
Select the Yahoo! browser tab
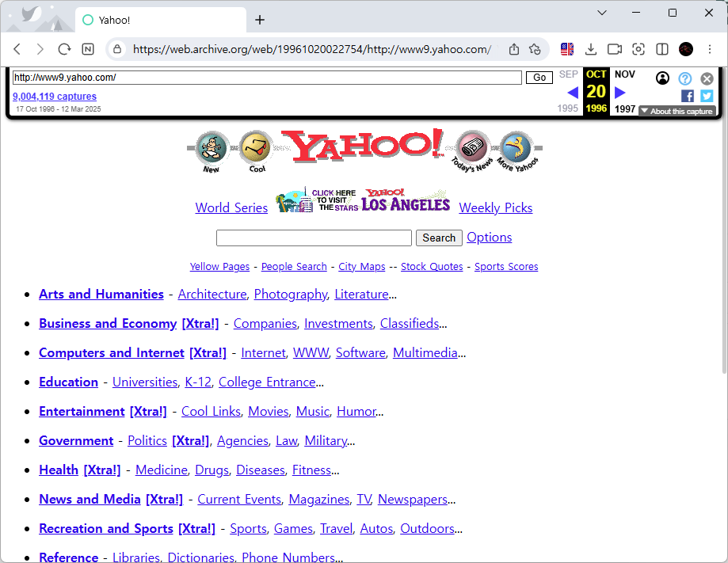click(160, 20)
